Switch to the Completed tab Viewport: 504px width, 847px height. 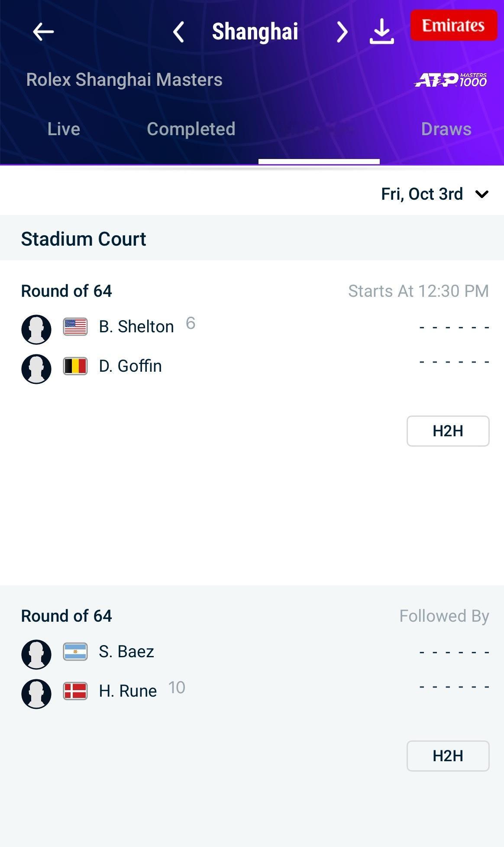pos(191,129)
